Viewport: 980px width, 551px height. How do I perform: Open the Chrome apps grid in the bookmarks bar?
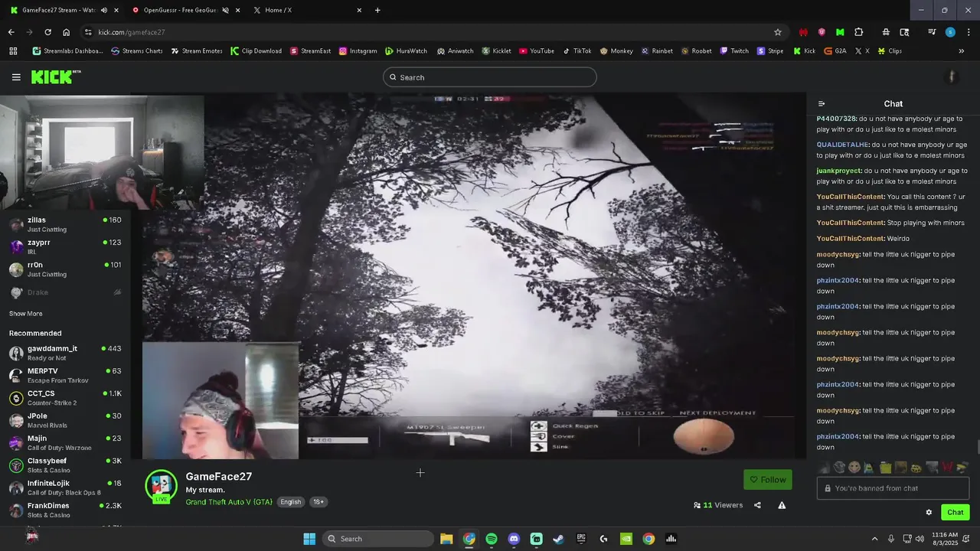coord(13,51)
